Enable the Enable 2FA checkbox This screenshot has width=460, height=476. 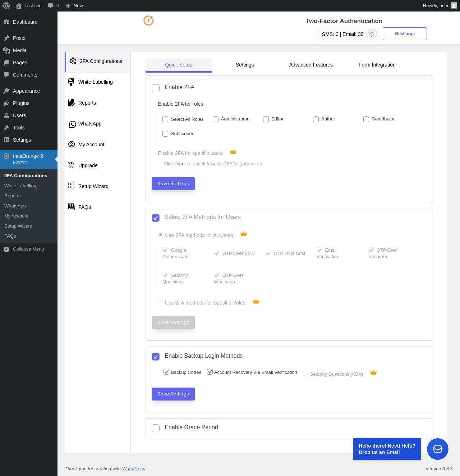click(156, 88)
